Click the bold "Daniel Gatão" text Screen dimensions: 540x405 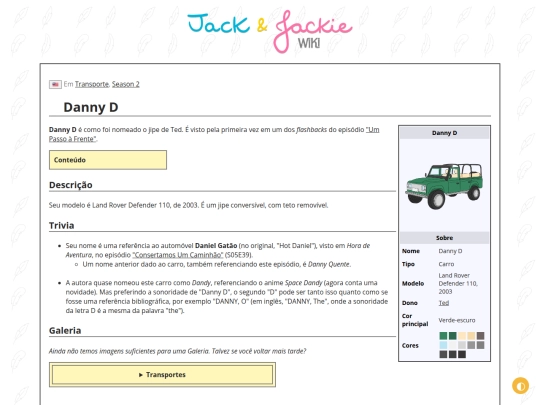click(x=216, y=246)
